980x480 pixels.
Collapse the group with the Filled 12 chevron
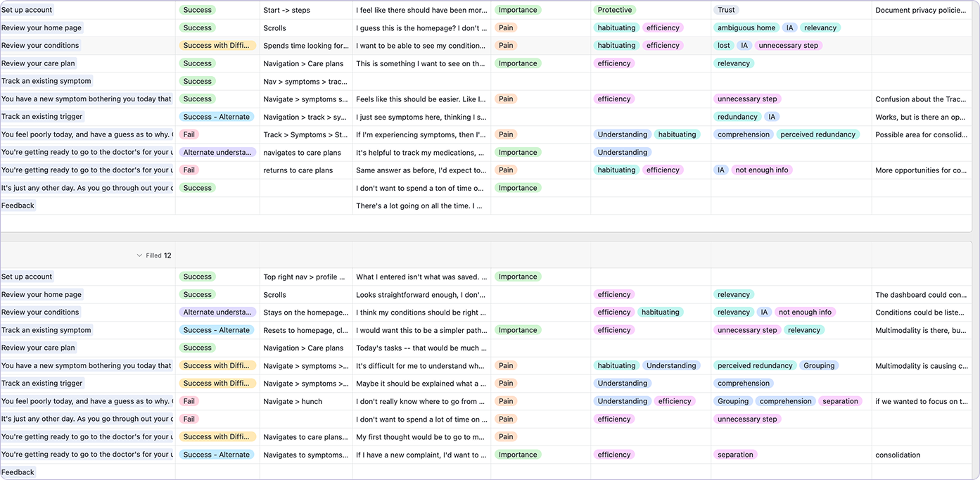point(139,255)
